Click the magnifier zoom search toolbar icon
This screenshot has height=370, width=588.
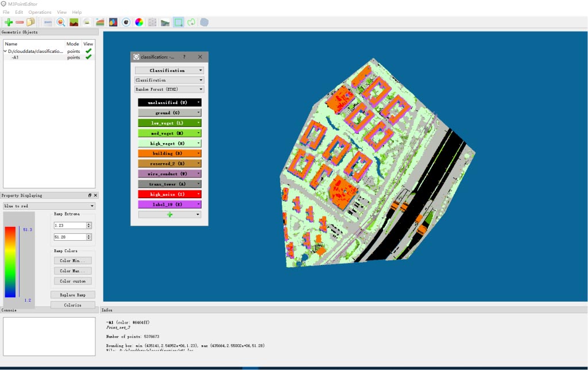coord(60,22)
